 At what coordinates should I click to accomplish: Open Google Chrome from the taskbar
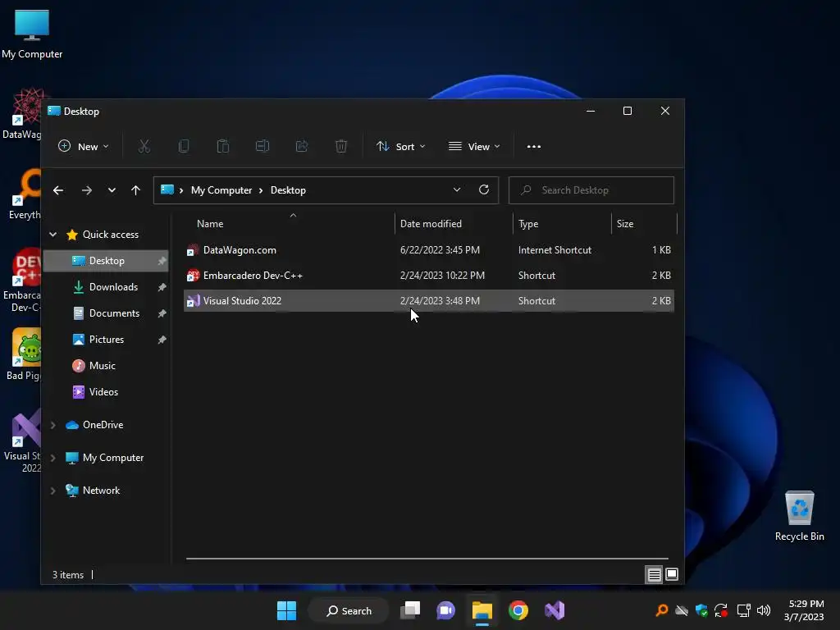[x=518, y=610]
